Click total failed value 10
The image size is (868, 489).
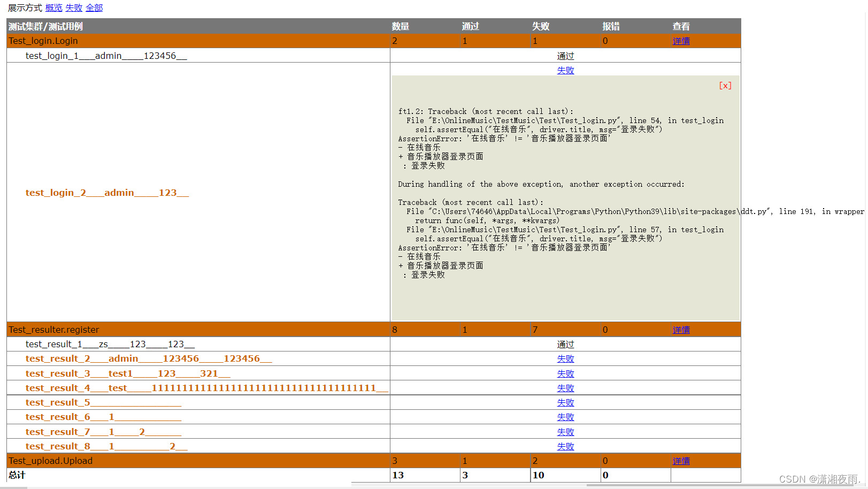click(538, 475)
